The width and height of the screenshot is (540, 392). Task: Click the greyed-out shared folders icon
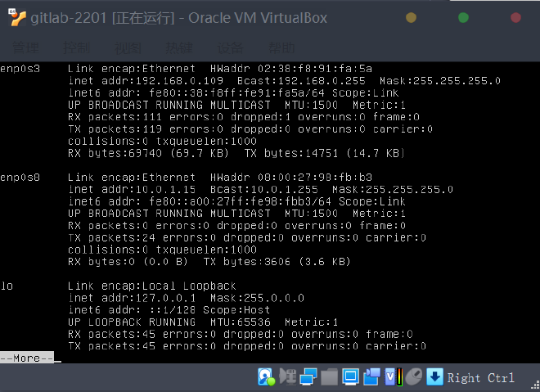coord(329,376)
